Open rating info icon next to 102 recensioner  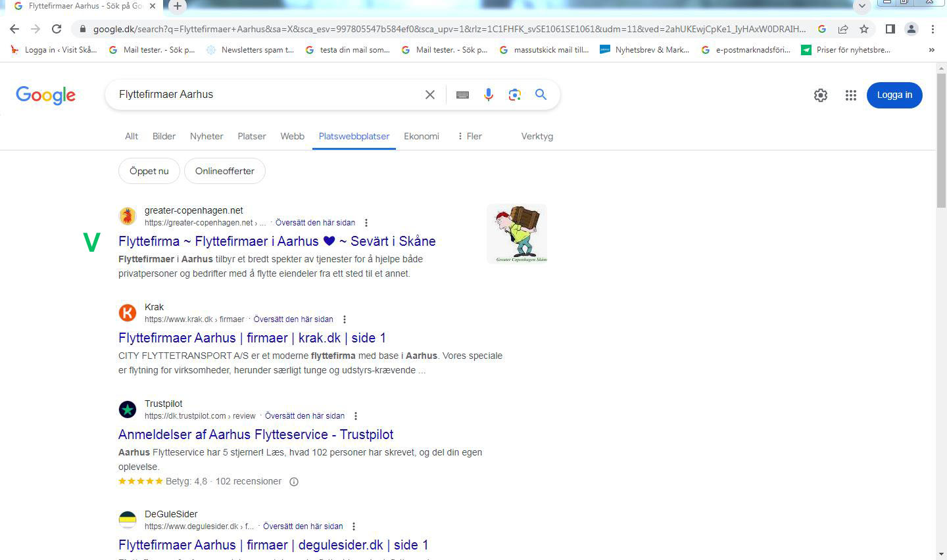click(294, 482)
